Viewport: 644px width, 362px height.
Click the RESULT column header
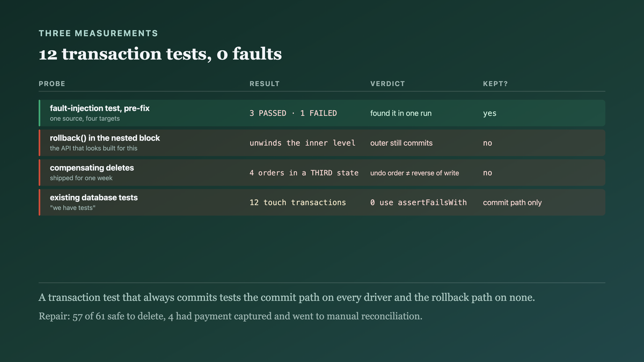pyautogui.click(x=265, y=84)
